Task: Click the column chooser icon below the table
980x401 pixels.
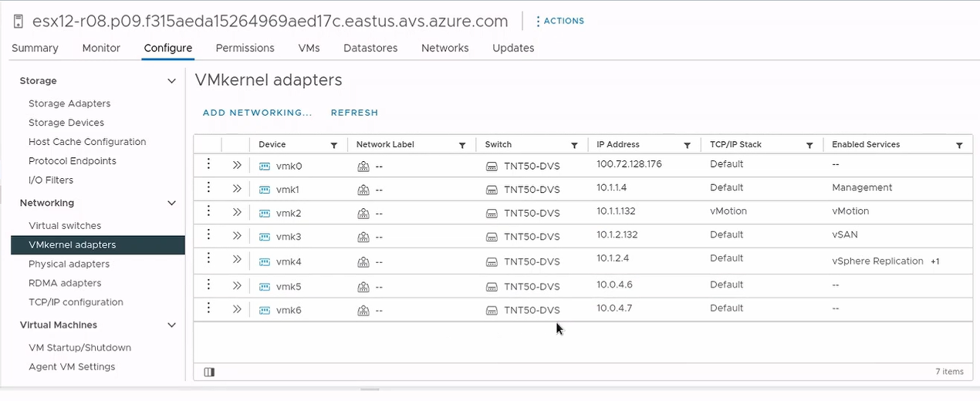Action: pos(209,372)
